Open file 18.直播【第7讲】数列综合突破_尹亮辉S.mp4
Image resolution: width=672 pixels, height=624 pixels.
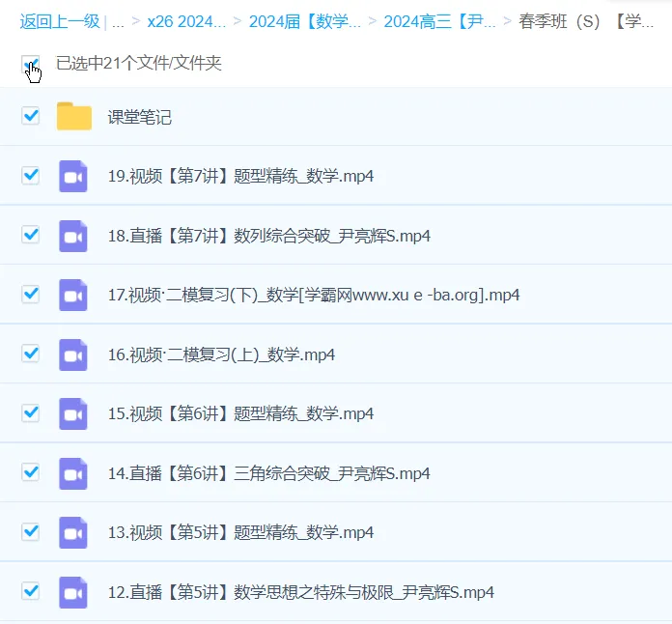(269, 236)
